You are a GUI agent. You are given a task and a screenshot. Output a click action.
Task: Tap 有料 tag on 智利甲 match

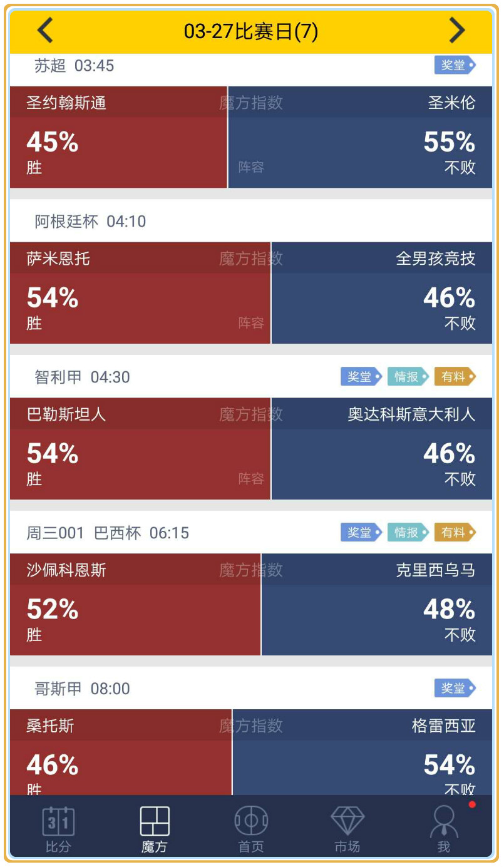coord(455,377)
